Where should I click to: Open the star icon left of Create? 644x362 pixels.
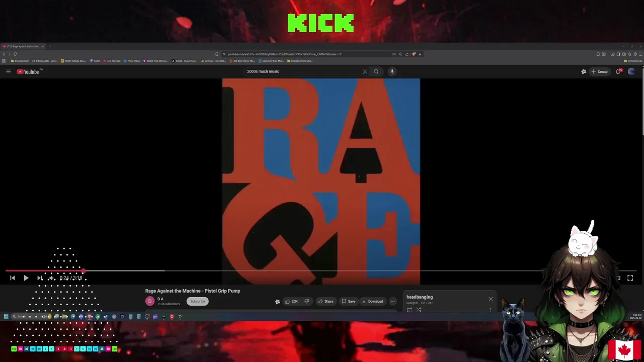point(584,71)
